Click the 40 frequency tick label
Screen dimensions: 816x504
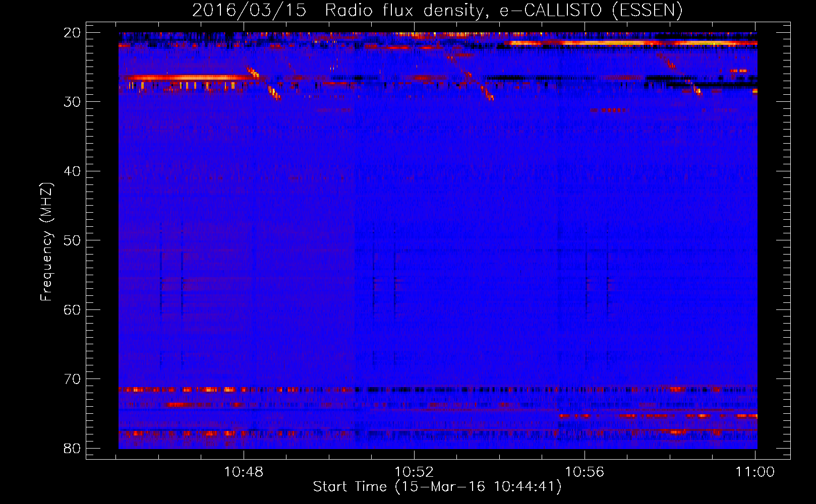click(x=72, y=171)
